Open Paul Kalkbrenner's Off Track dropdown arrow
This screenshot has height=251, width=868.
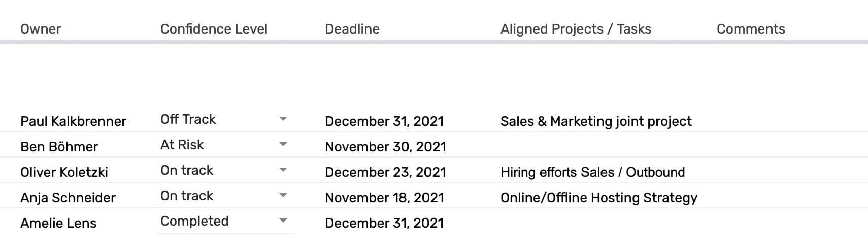click(283, 119)
